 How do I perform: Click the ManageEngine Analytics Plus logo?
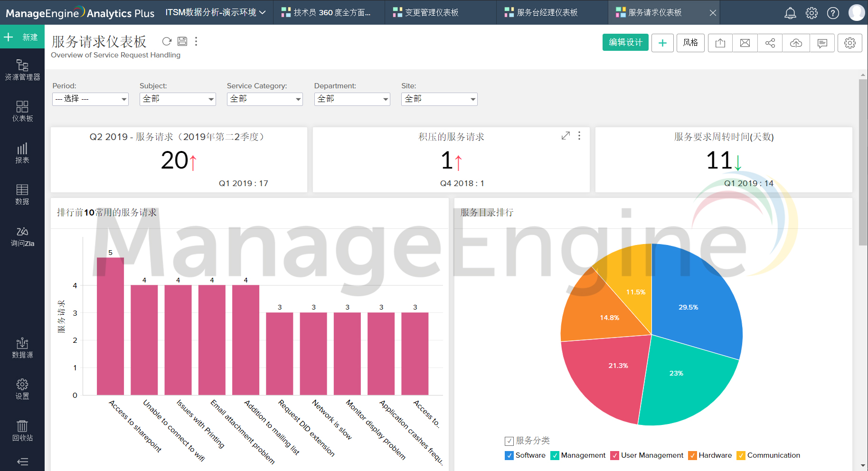tap(80, 13)
